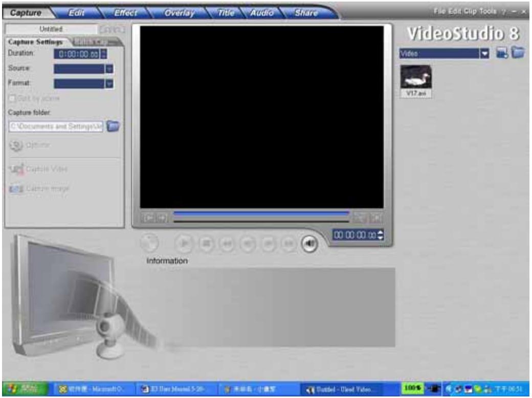The image size is (532, 398).
Task: Open the File menu
Action: pyautogui.click(x=439, y=12)
